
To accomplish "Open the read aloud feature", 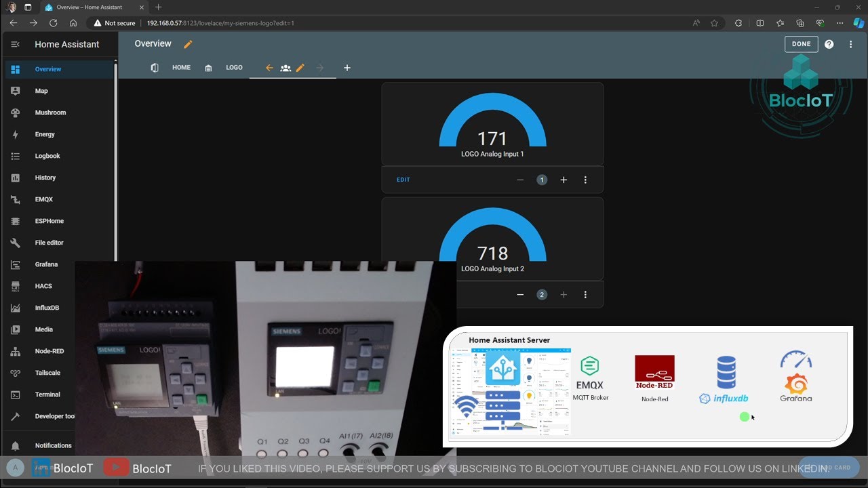I will 696,23.
